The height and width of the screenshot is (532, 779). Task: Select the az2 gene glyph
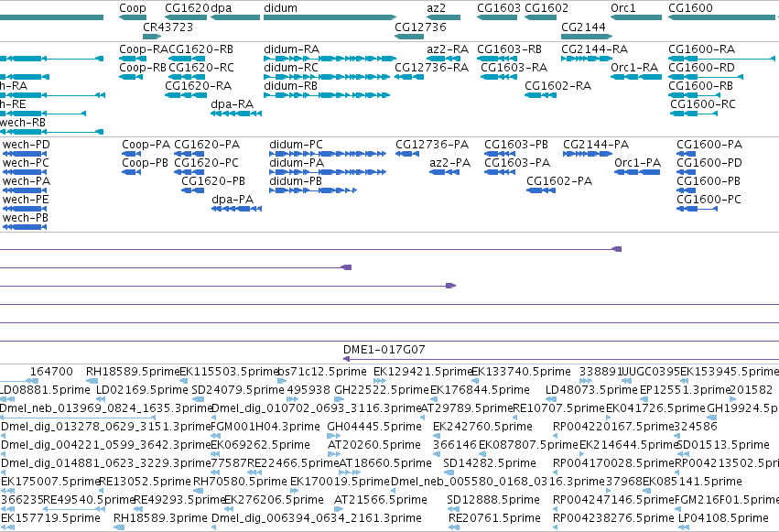click(x=444, y=17)
